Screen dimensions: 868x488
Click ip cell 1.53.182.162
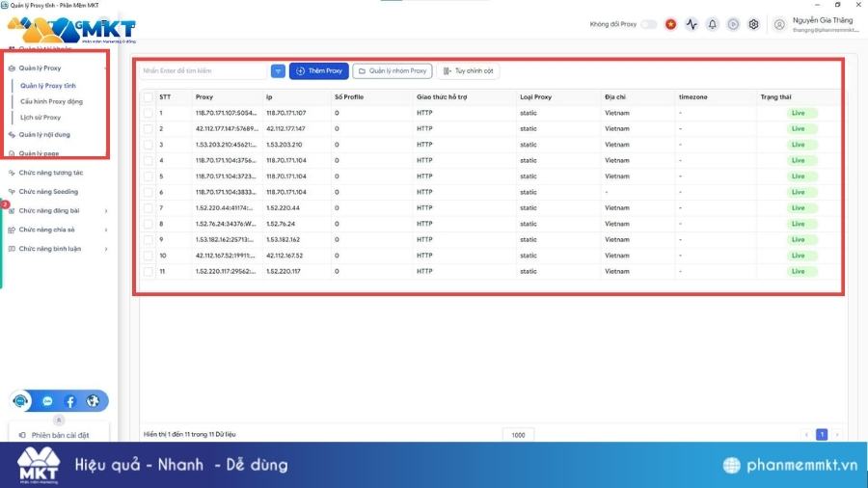[283, 239]
